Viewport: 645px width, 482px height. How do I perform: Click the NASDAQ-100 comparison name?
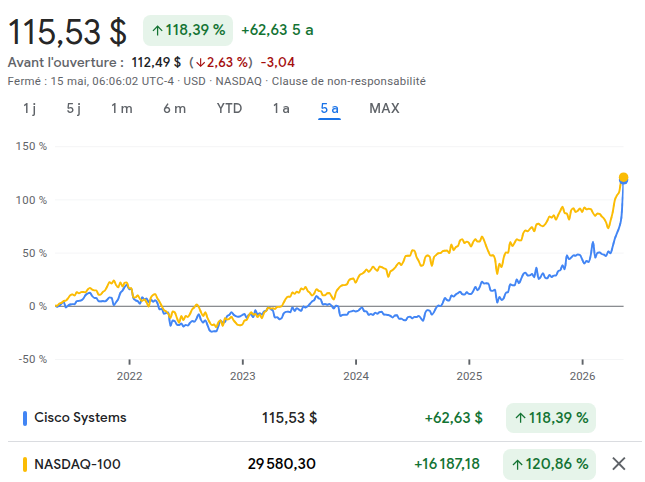coord(77,464)
